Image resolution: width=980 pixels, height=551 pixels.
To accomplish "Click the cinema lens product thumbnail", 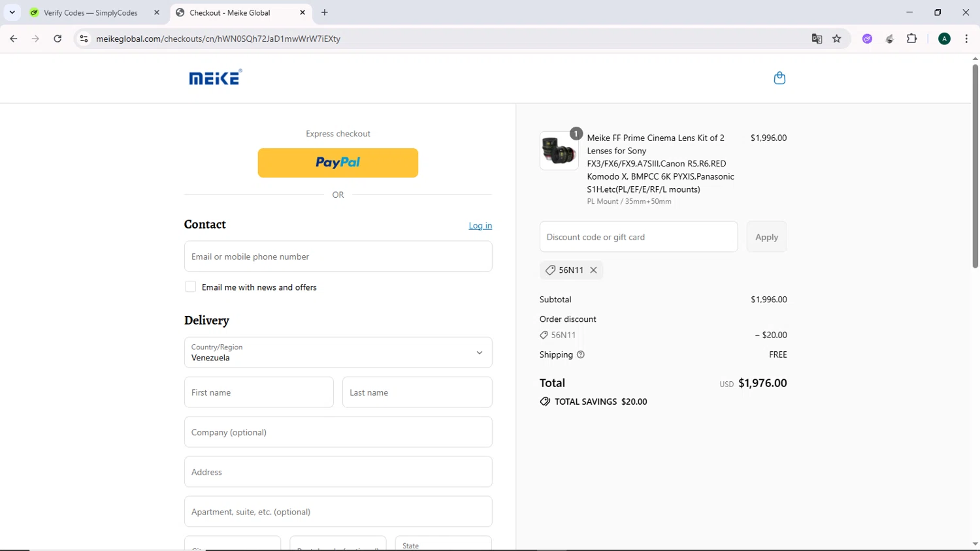I will [559, 151].
